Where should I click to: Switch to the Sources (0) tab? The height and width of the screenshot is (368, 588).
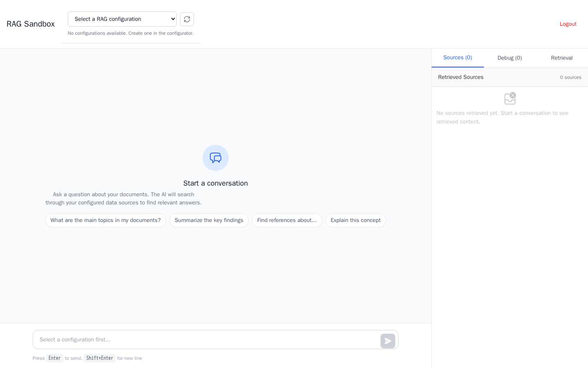point(458,58)
